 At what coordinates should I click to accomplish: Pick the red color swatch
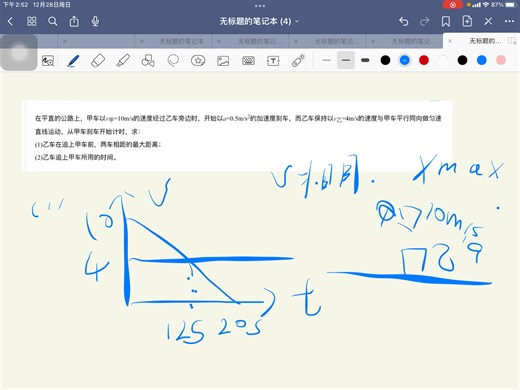coord(424,60)
